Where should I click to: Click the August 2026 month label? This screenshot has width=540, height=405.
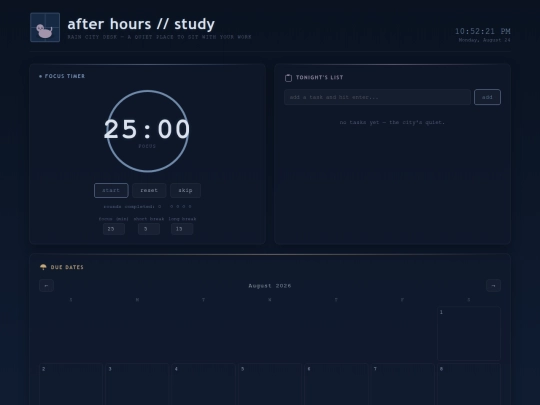[x=270, y=286]
